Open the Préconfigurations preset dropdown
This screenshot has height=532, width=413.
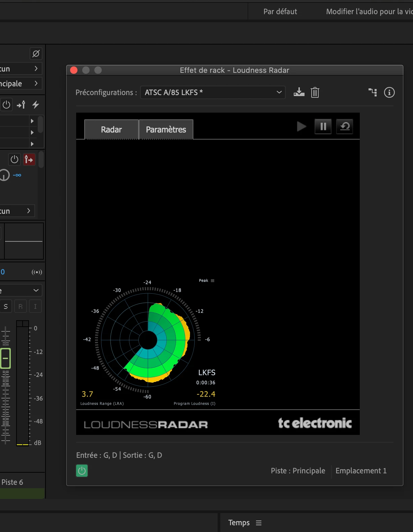tap(213, 92)
